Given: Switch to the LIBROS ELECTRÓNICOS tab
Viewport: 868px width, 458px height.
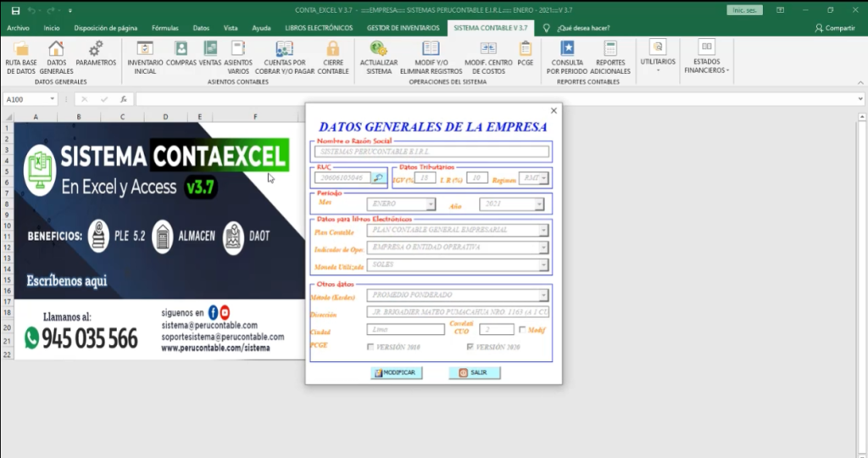Looking at the screenshot, I should pos(319,28).
